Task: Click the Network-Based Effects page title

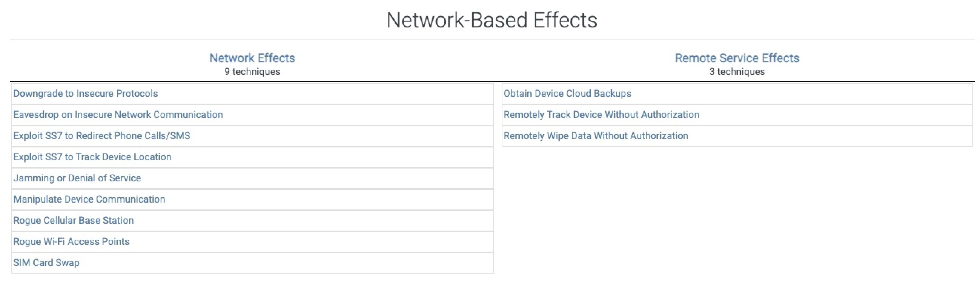Action: (491, 20)
